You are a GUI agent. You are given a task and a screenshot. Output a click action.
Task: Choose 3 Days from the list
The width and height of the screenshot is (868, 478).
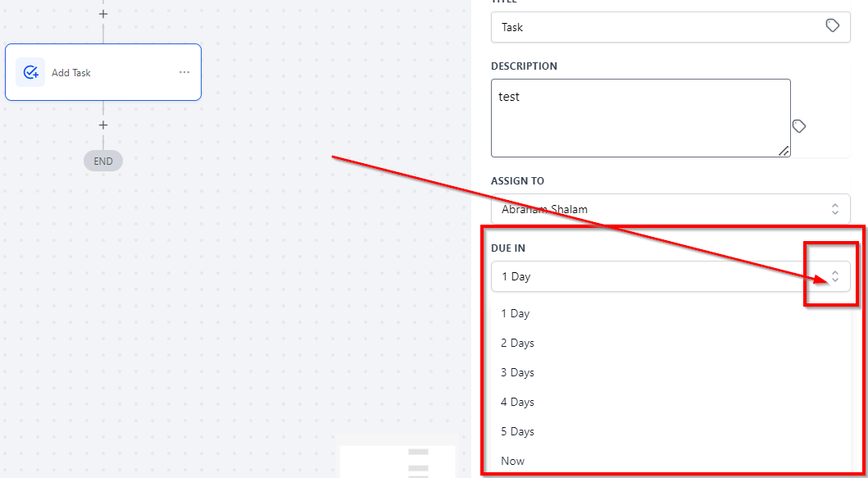[518, 372]
